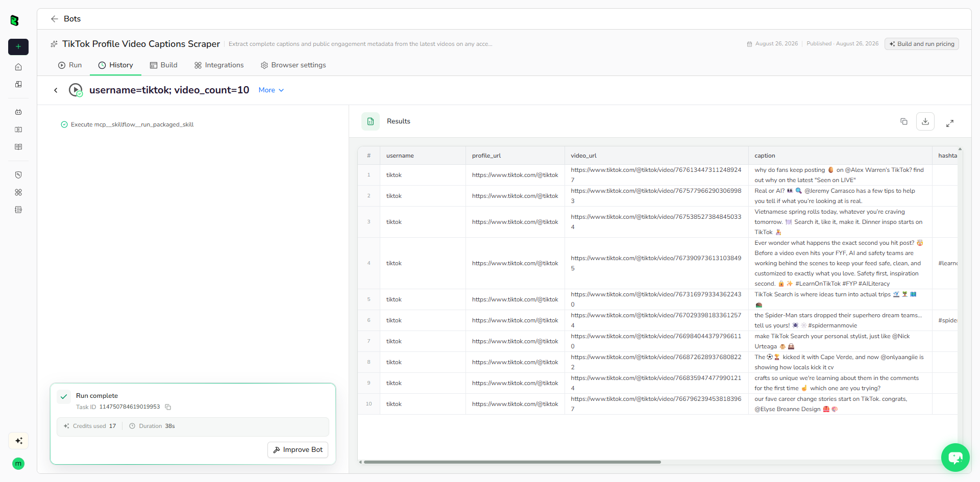Click row number 8 cell

[x=369, y=362]
